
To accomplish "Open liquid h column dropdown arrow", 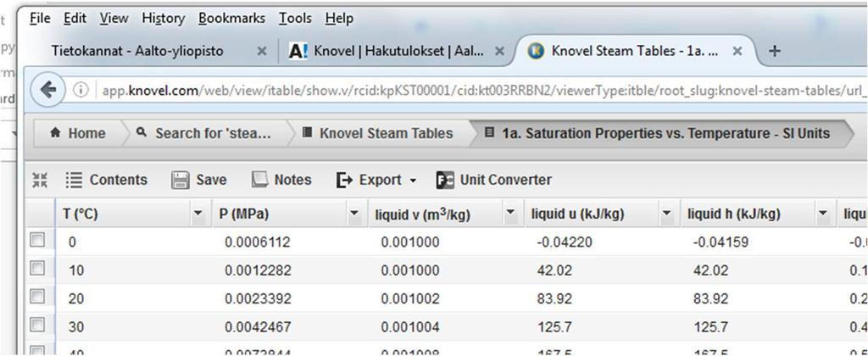I will [822, 214].
